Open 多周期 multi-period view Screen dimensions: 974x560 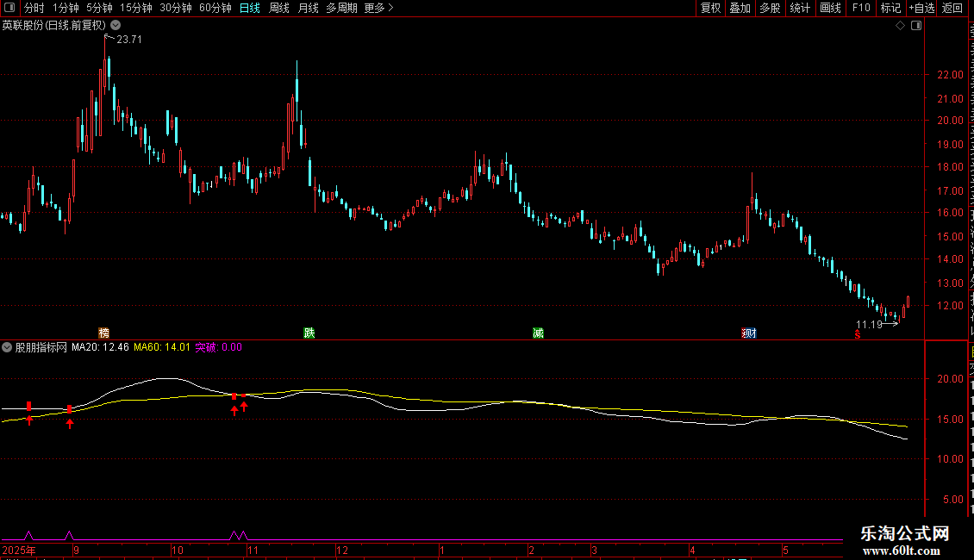(x=341, y=8)
